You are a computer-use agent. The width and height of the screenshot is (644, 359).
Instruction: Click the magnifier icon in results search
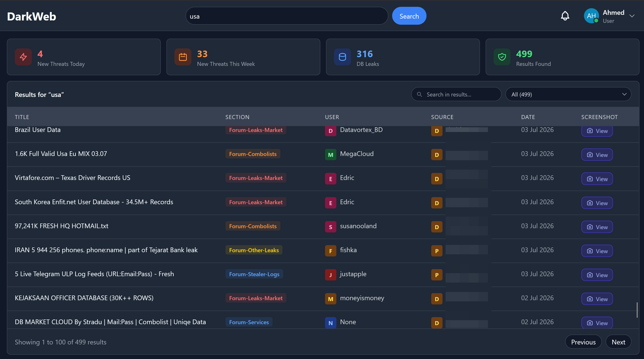click(x=419, y=94)
